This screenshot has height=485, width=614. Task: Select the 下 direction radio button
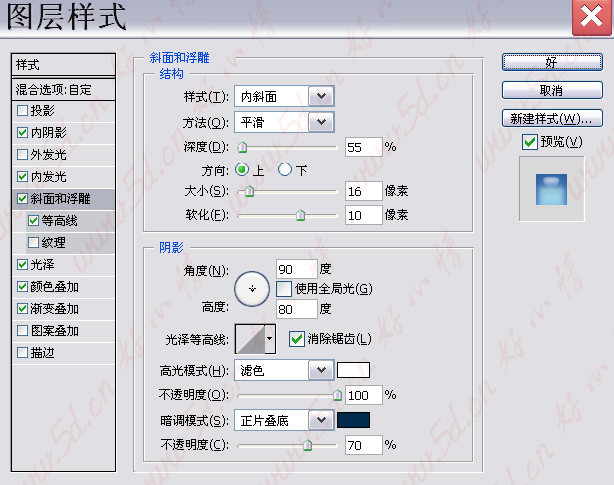(285, 169)
